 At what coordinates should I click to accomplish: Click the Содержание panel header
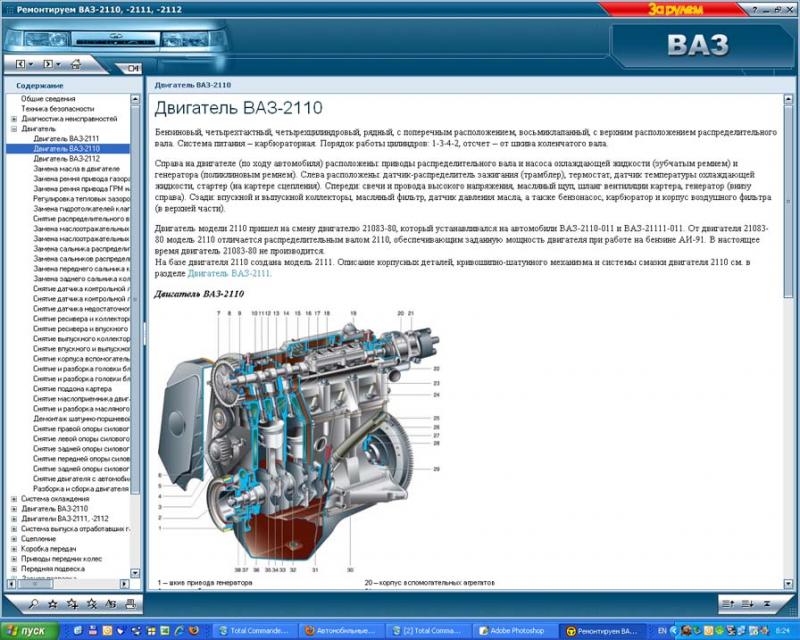(40, 86)
